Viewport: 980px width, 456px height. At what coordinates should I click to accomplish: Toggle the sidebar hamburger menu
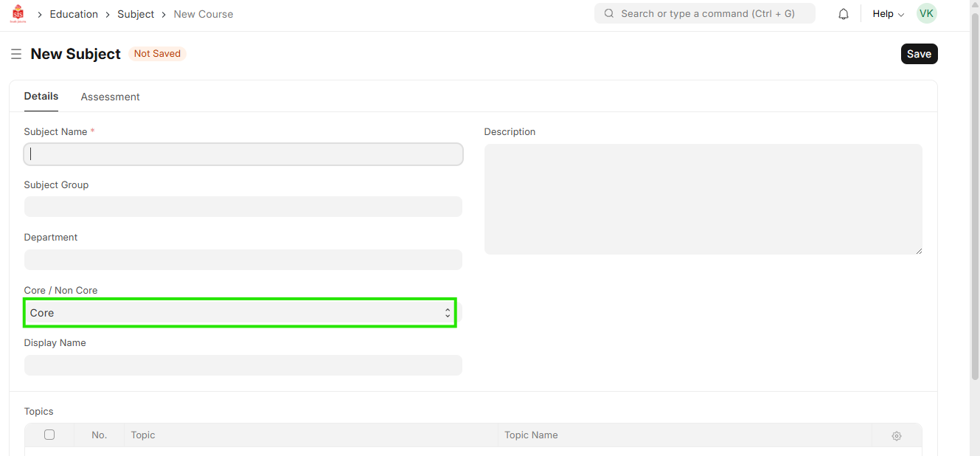pyautogui.click(x=16, y=55)
